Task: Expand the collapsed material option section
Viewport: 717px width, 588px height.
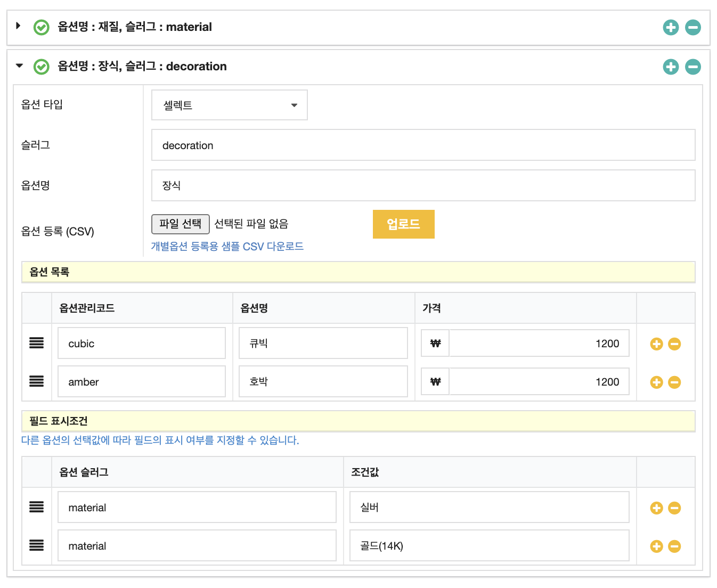Action: pos(19,26)
